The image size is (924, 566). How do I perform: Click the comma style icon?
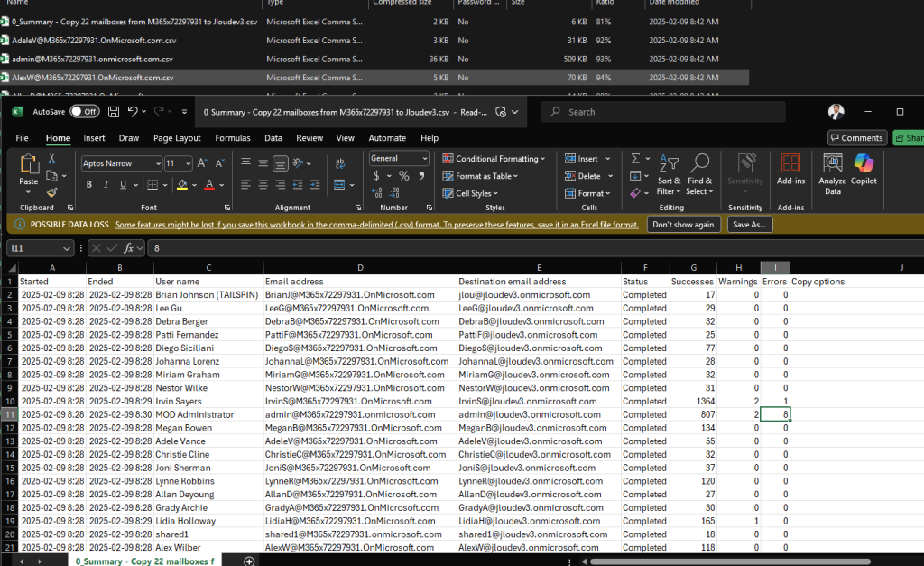point(421,176)
